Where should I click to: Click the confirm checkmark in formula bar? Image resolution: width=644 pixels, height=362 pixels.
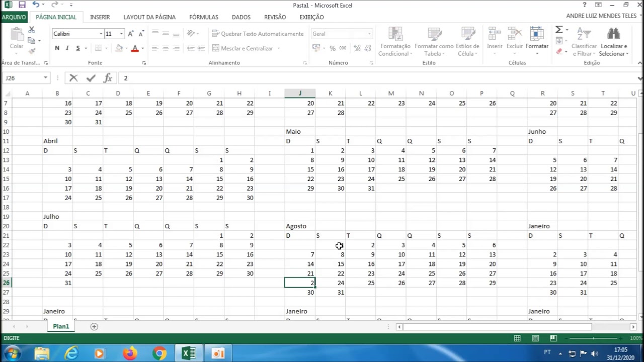91,78
